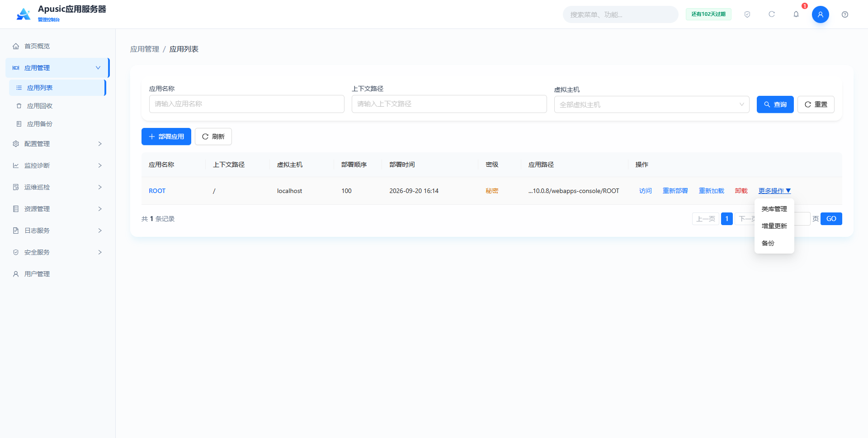Open the help question mark icon
The height and width of the screenshot is (438, 868).
(x=845, y=14)
